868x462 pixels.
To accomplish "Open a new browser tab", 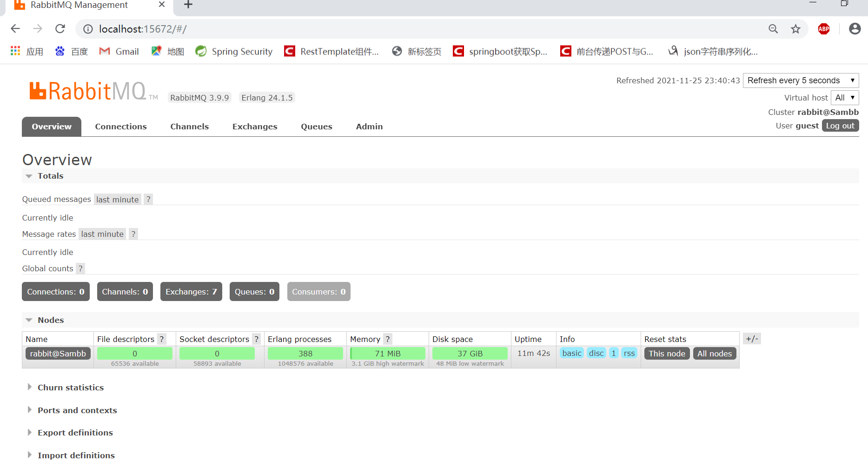I will pos(188,5).
